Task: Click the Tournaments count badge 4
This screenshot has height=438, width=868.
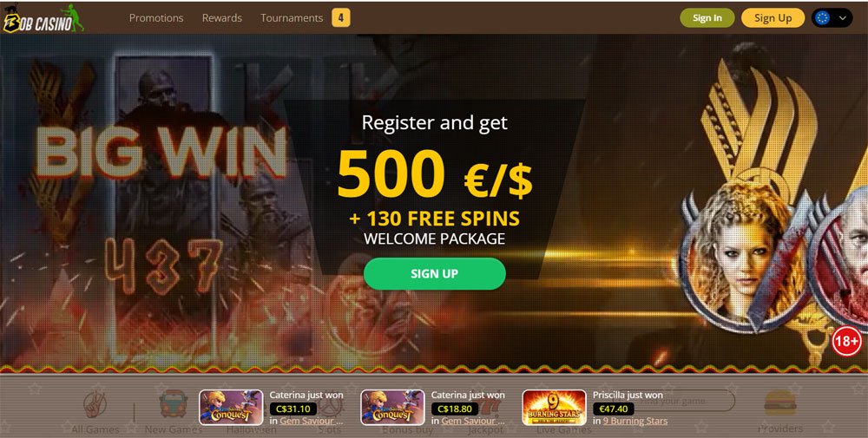Action: (340, 17)
